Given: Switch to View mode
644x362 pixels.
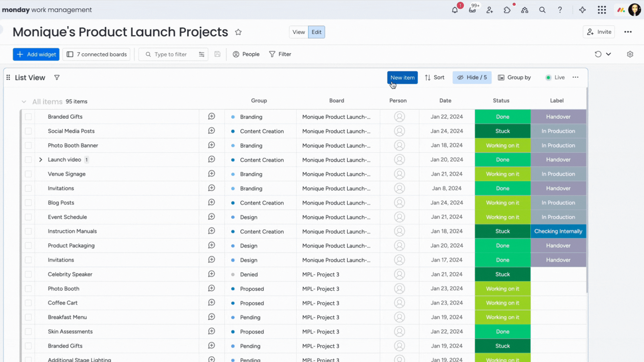Looking at the screenshot, I should 299,32.
